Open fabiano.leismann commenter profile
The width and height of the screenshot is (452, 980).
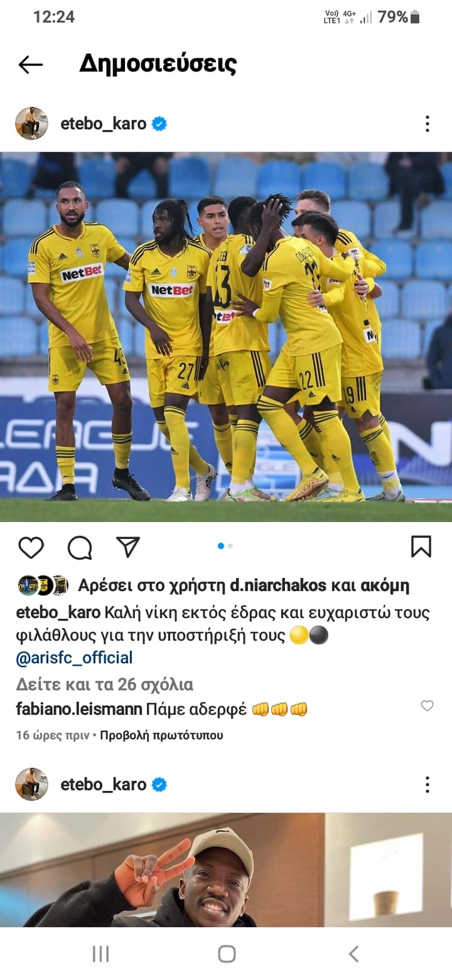tap(79, 710)
